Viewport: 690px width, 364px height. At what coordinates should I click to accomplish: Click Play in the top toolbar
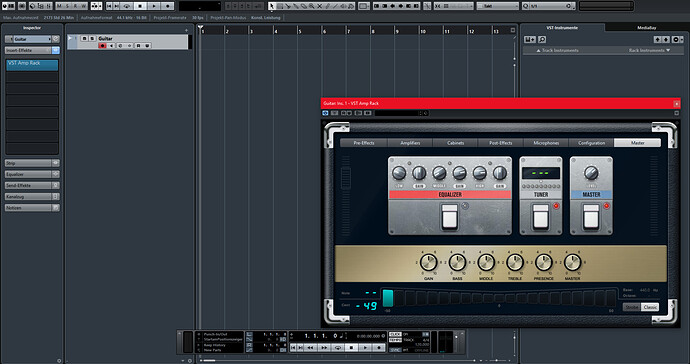154,6
